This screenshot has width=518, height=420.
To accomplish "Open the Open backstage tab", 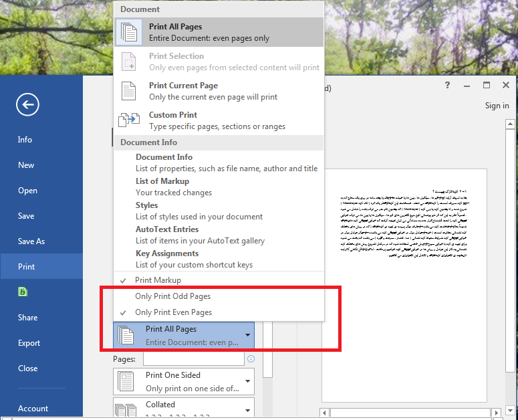I will pyautogui.click(x=41, y=191).
